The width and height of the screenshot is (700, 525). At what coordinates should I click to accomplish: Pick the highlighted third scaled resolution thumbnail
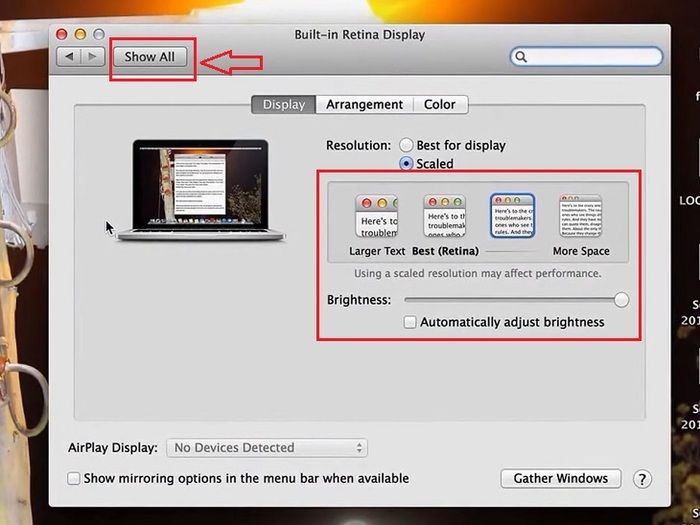pyautogui.click(x=512, y=216)
